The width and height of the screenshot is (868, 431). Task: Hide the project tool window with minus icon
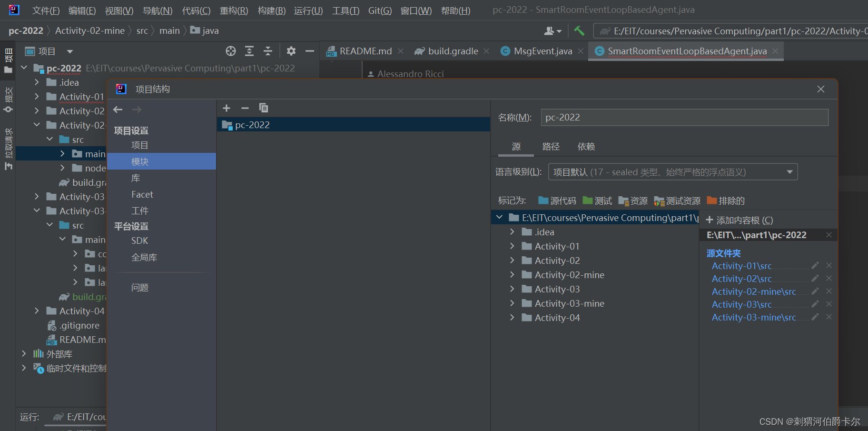pyautogui.click(x=310, y=51)
